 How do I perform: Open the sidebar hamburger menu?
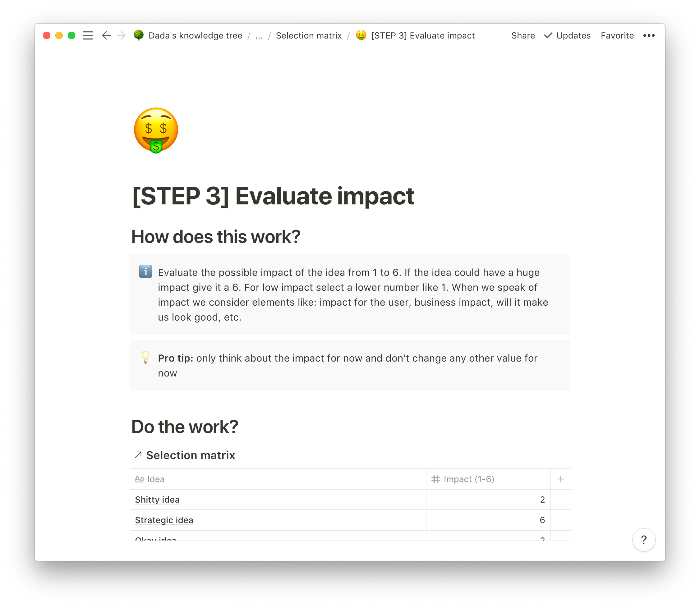pos(87,35)
